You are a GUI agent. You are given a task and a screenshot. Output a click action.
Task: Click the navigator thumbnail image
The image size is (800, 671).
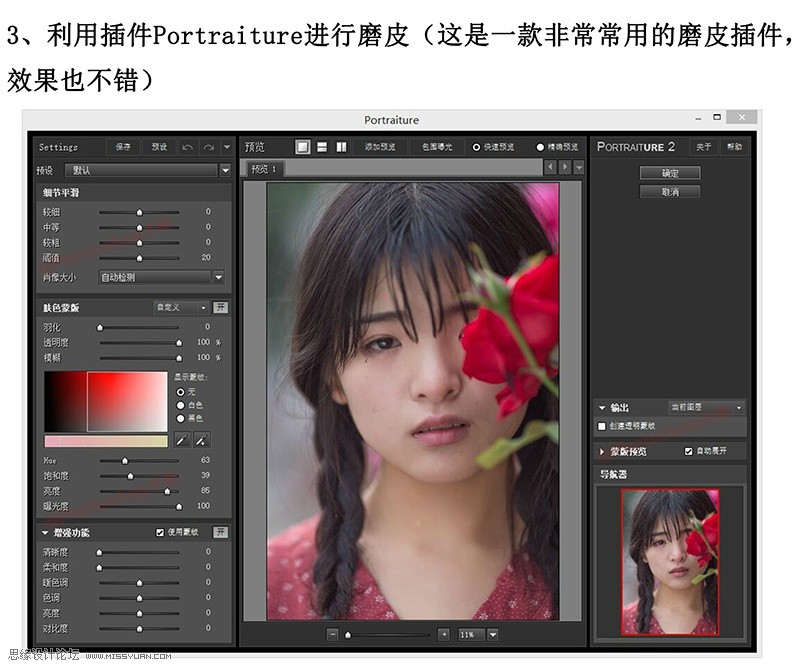[x=670, y=562]
